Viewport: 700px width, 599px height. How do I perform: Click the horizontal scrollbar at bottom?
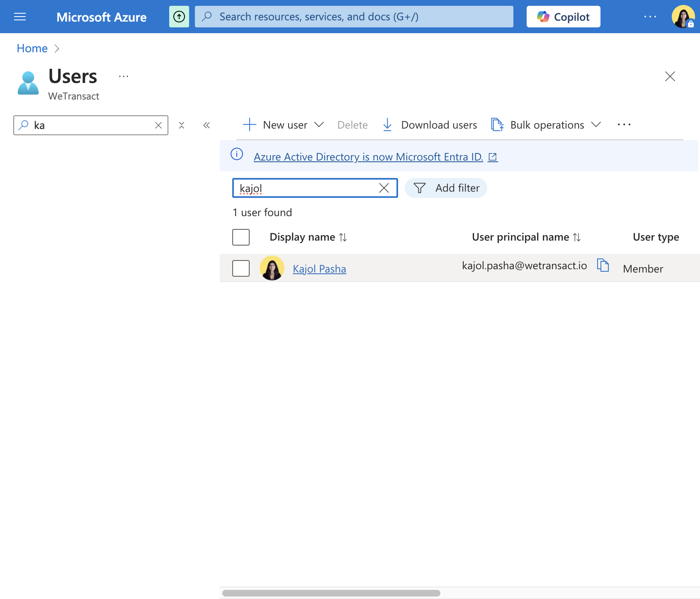click(331, 593)
